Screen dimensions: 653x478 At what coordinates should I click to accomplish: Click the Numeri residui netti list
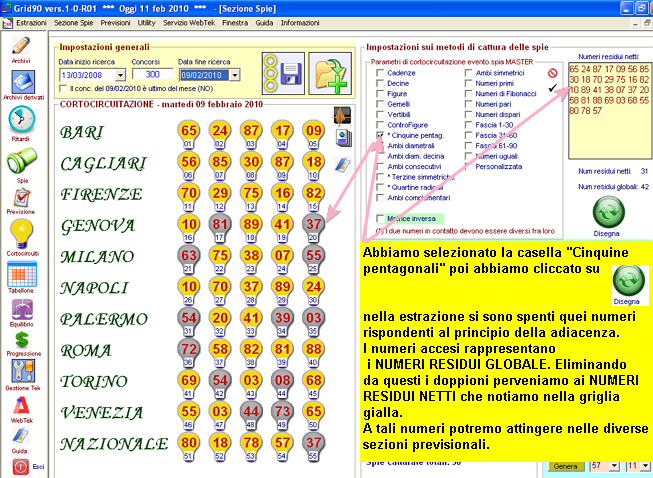tap(609, 111)
